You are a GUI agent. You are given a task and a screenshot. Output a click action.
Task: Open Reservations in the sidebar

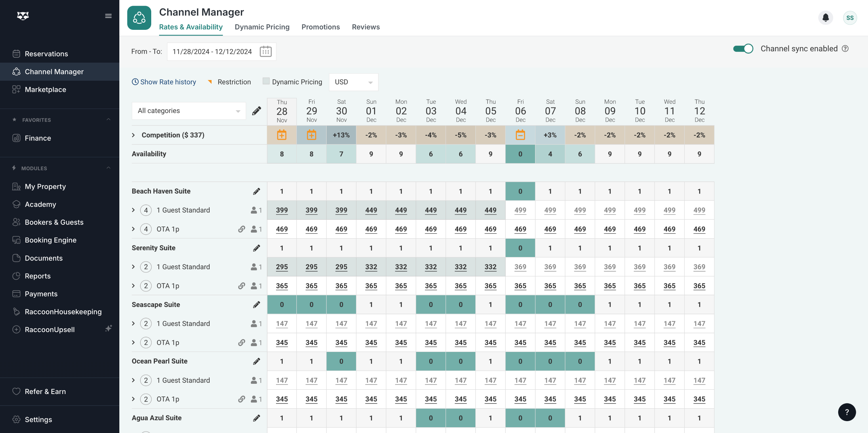tap(46, 54)
